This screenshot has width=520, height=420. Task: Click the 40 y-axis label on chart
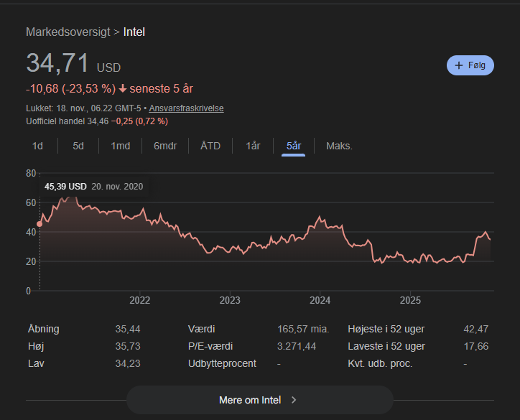point(31,232)
